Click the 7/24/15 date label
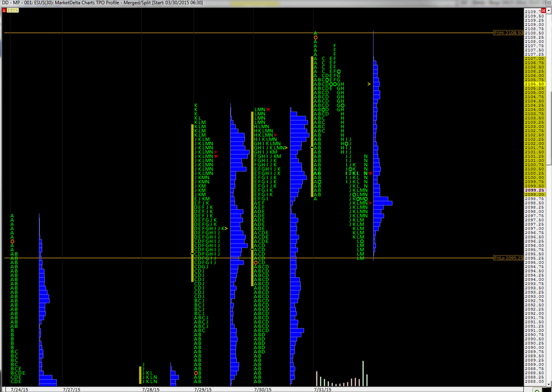This screenshot has height=392, width=552. [x=19, y=390]
